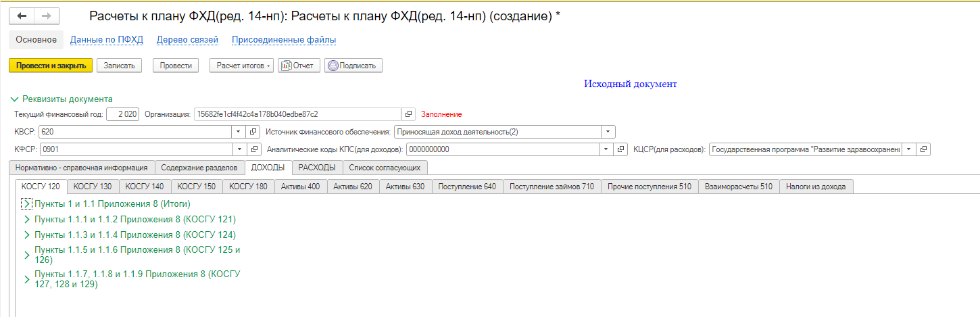The width and height of the screenshot is (980, 317).
Task: Select the КОСГУ 150 tab
Action: (197, 187)
